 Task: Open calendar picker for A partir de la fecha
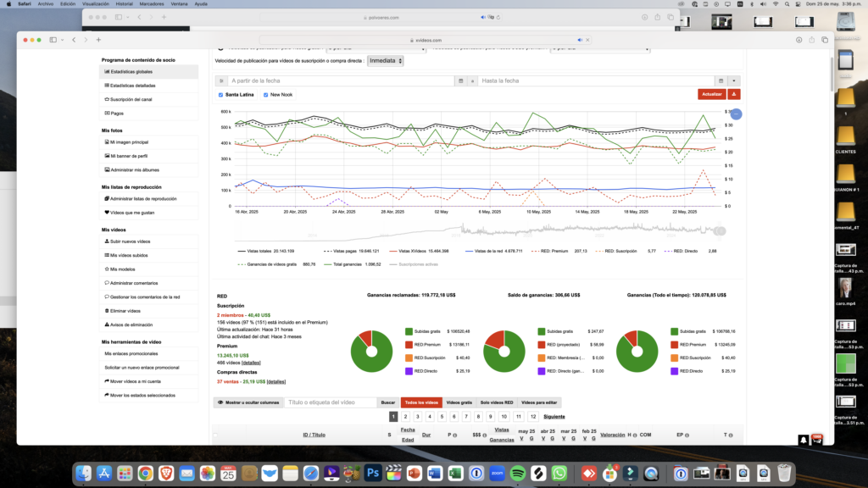[x=460, y=80]
